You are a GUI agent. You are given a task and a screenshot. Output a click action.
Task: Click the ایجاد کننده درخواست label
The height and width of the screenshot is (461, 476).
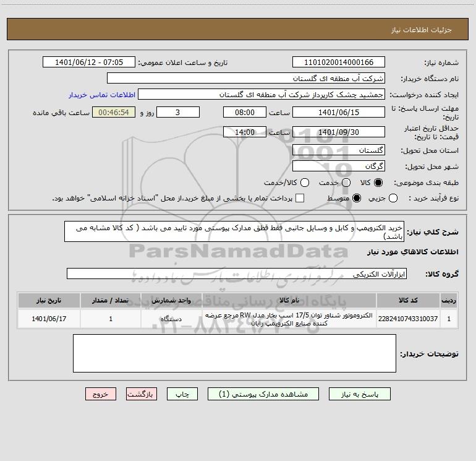[424, 95]
